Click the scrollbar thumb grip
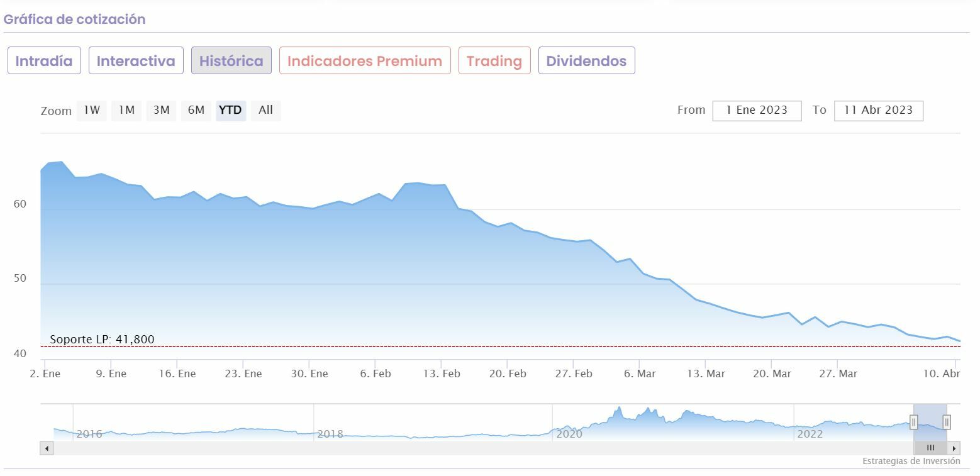This screenshot has height=476, width=980. 930,448
